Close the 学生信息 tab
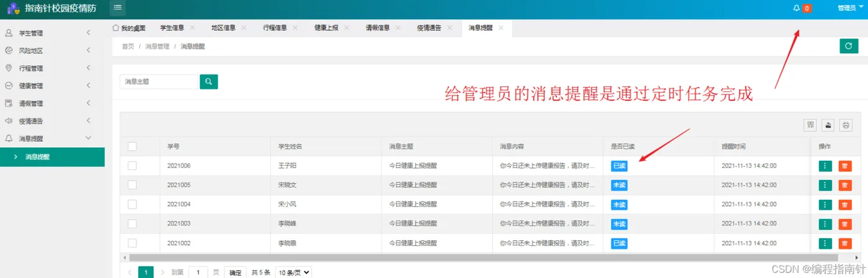The width and height of the screenshot is (868, 278). pyautogui.click(x=193, y=28)
